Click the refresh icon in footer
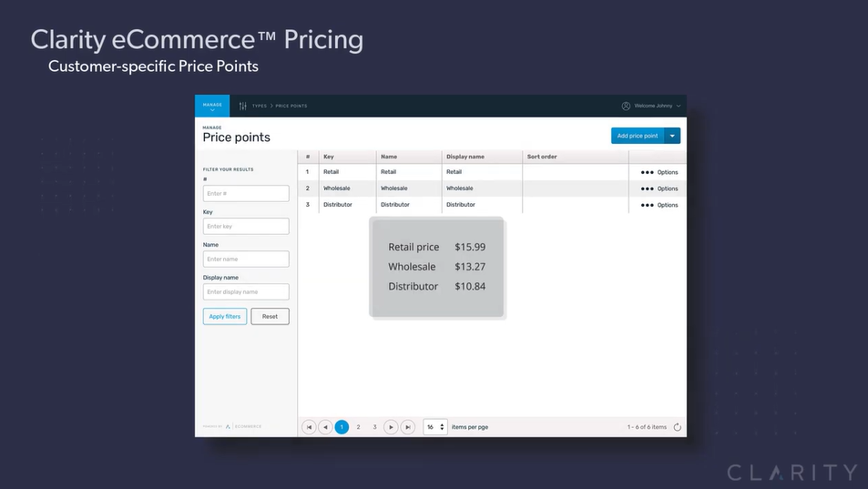This screenshot has width=868, height=489. pyautogui.click(x=677, y=427)
